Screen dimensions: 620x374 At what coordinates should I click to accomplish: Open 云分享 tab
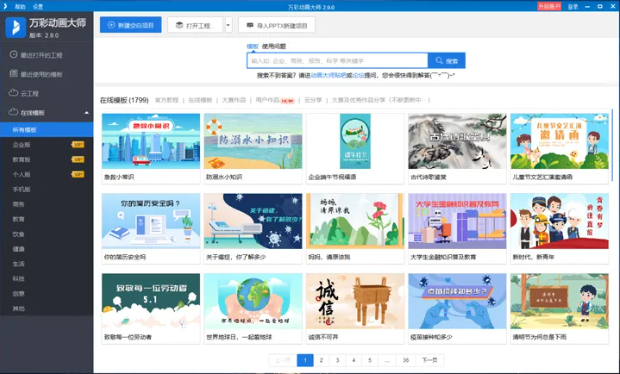[313, 100]
